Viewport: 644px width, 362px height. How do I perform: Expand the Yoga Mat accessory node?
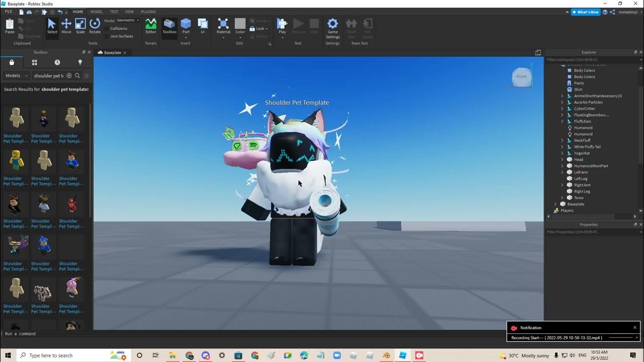coord(562,153)
